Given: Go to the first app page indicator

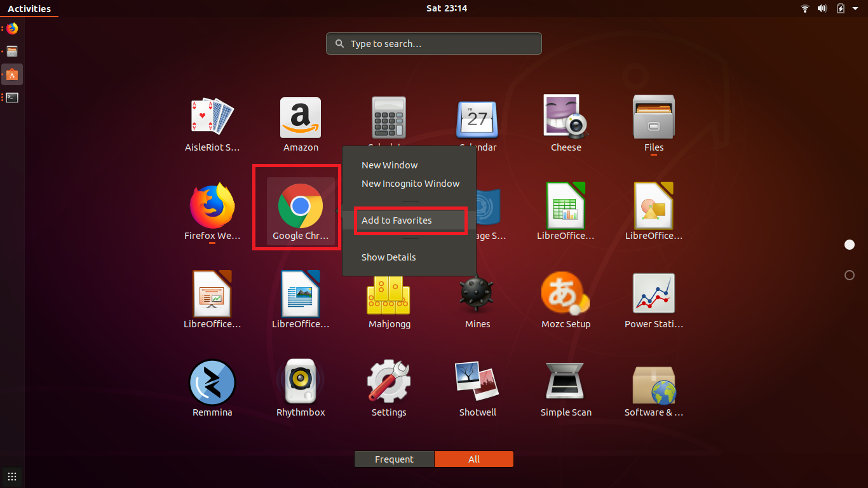Looking at the screenshot, I should [850, 245].
